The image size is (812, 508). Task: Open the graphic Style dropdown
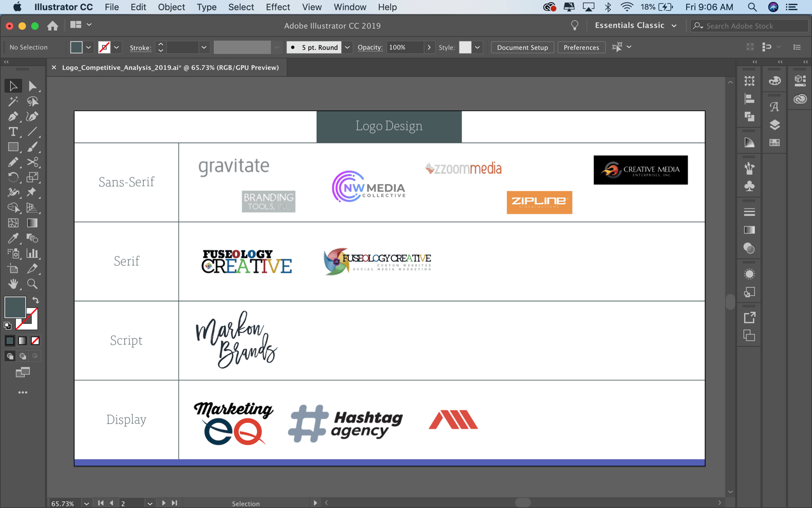pyautogui.click(x=477, y=47)
